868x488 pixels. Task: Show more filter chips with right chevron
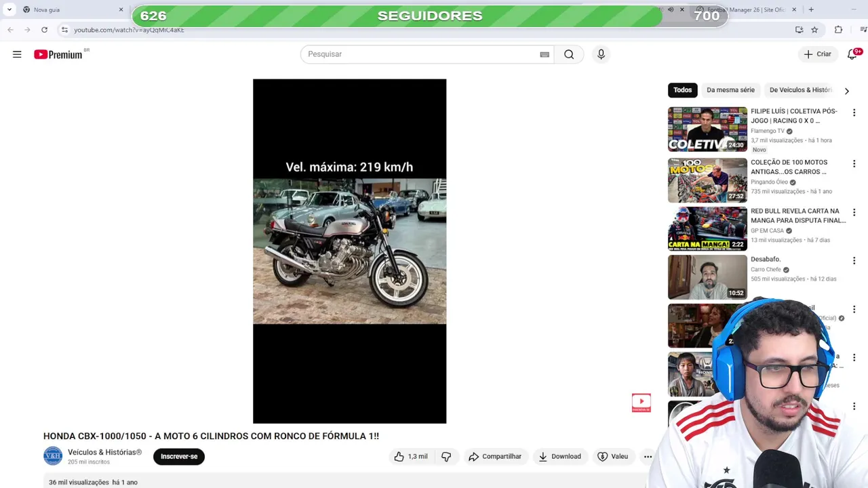[x=846, y=91]
